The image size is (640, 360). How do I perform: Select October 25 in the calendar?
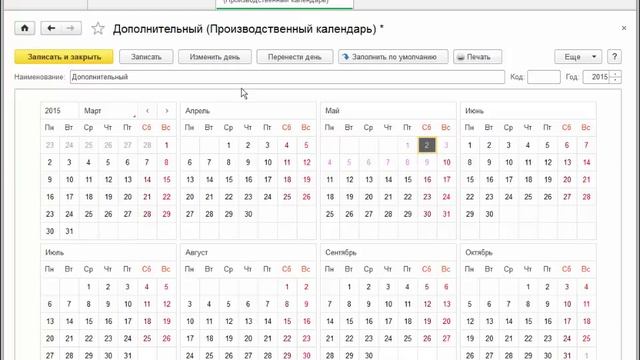[586, 338]
